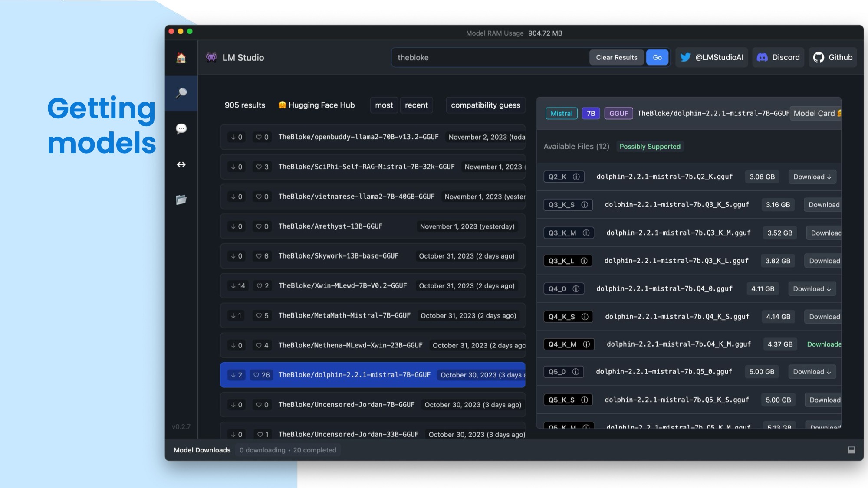Download the Q5_0 gguf file

[x=812, y=372]
